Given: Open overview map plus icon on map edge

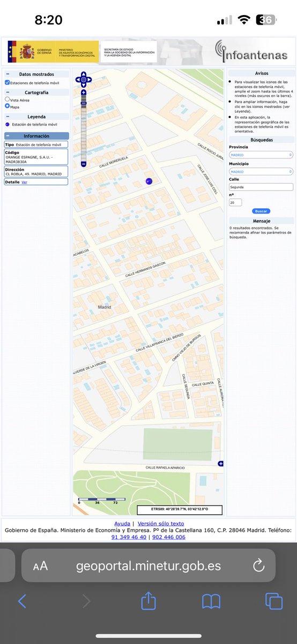Looking at the screenshot, I should click(220, 464).
